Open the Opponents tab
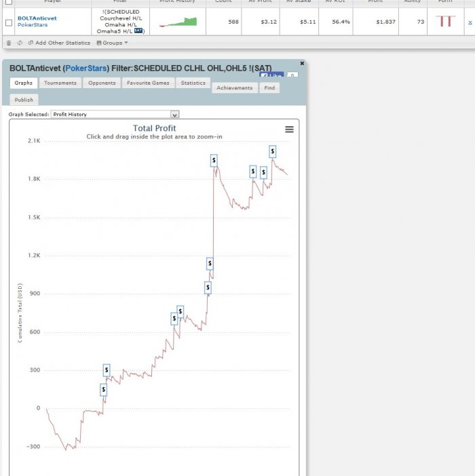This screenshot has height=476, width=475. 102,83
